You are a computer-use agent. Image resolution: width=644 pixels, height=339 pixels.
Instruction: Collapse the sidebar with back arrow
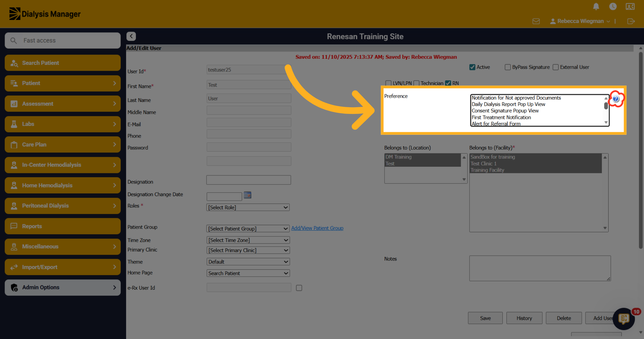[131, 36]
